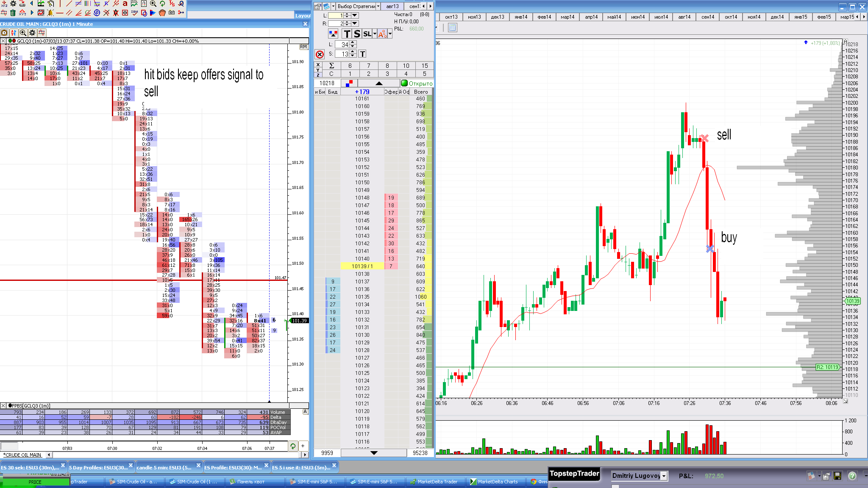Click quantity preset 10 in DOM

(x=406, y=66)
